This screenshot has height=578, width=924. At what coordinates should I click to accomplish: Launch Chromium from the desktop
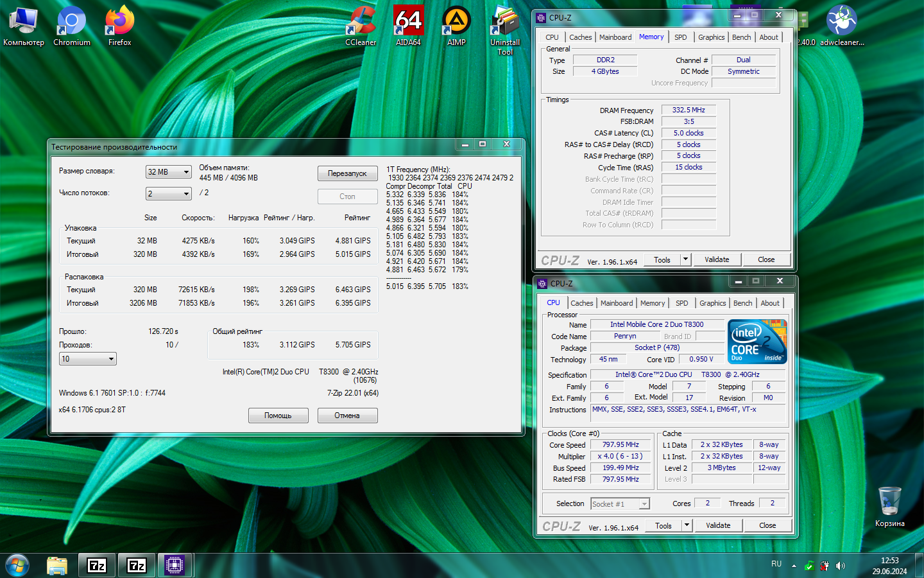click(71, 27)
